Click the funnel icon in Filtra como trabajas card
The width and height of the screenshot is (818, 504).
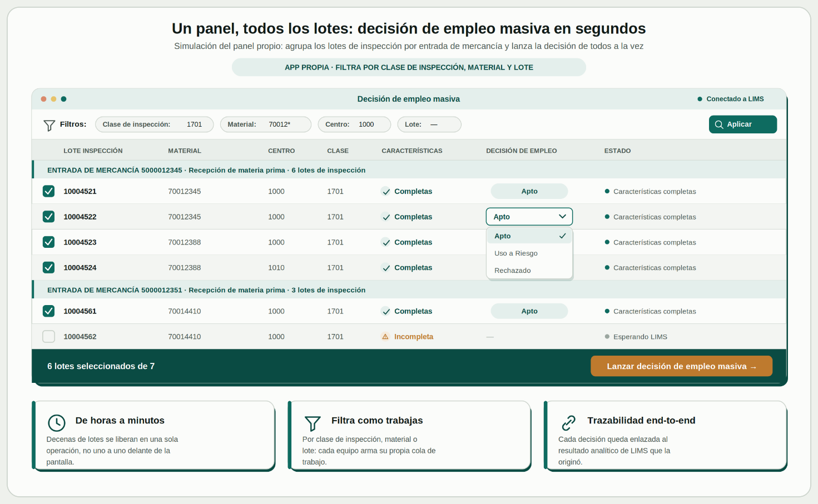pyautogui.click(x=313, y=423)
